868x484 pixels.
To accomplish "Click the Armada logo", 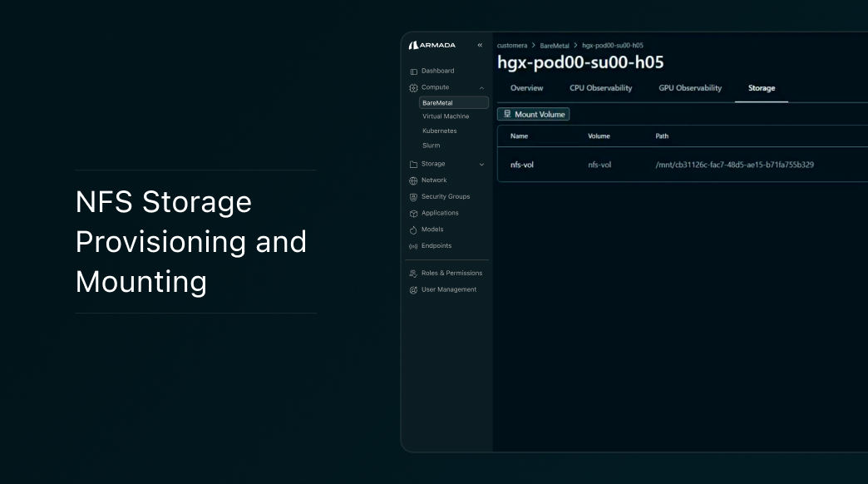I will click(x=432, y=46).
